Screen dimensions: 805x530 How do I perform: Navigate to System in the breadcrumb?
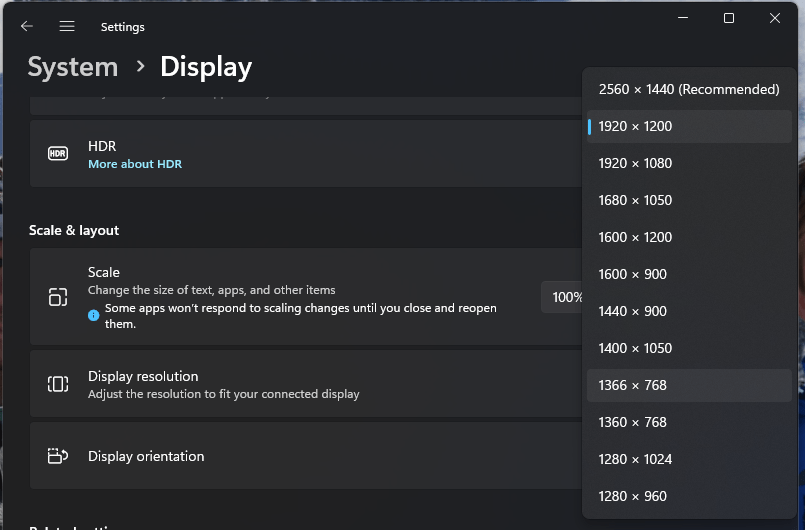tap(73, 67)
